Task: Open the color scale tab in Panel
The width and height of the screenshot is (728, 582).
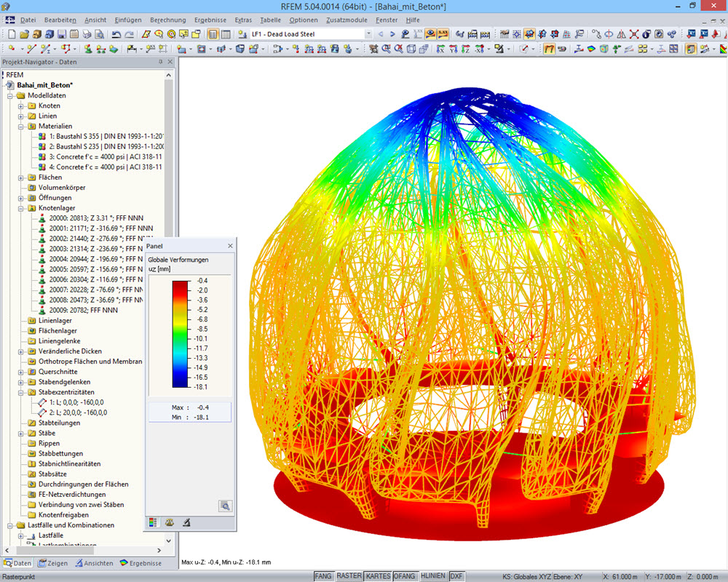Action: [152, 522]
